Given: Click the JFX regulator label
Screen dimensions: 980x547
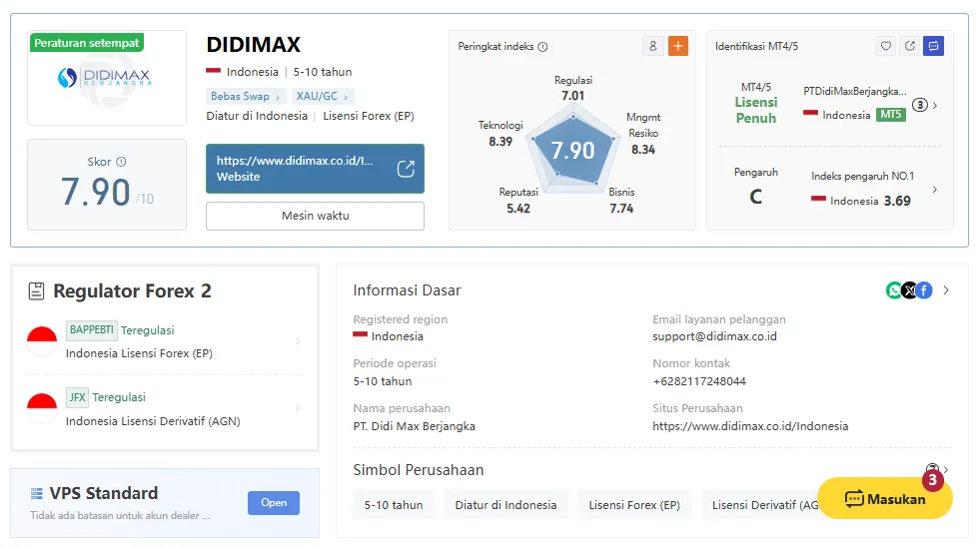Looking at the screenshot, I should 78,397.
